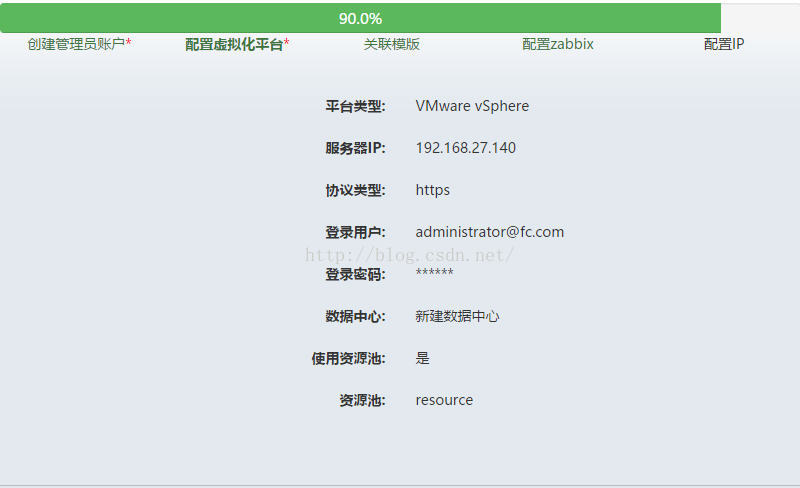
Task: Click the 登录用户 label
Action: point(356,232)
